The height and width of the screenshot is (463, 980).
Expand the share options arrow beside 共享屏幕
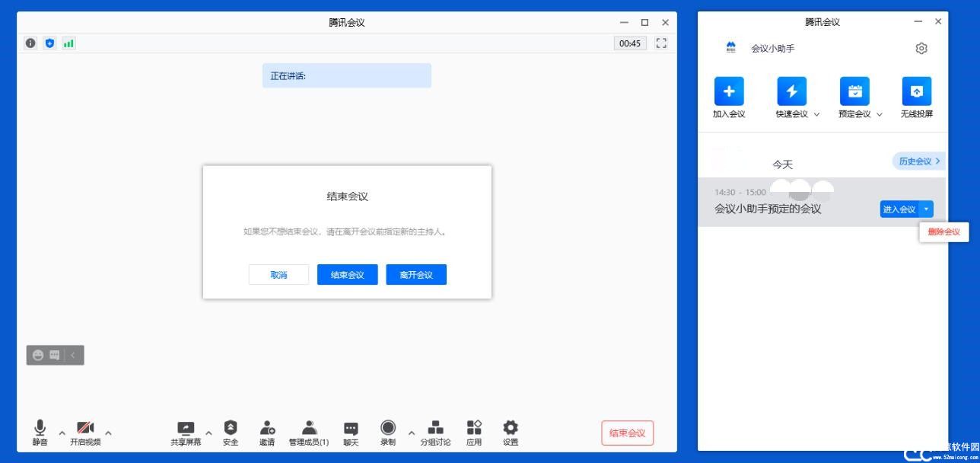coord(208,433)
